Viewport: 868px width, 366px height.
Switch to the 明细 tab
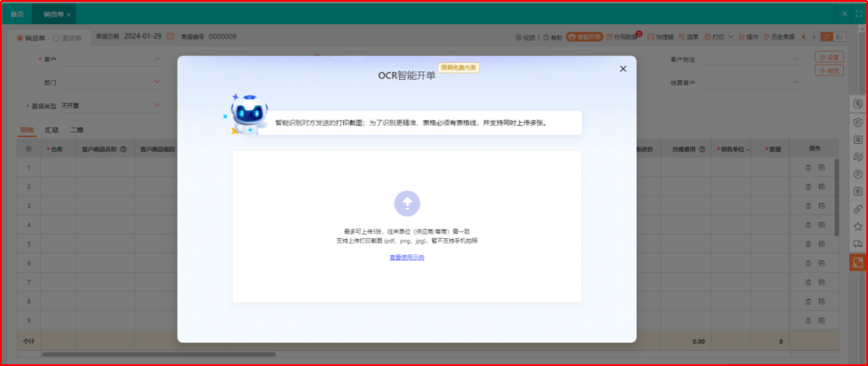pyautogui.click(x=27, y=130)
